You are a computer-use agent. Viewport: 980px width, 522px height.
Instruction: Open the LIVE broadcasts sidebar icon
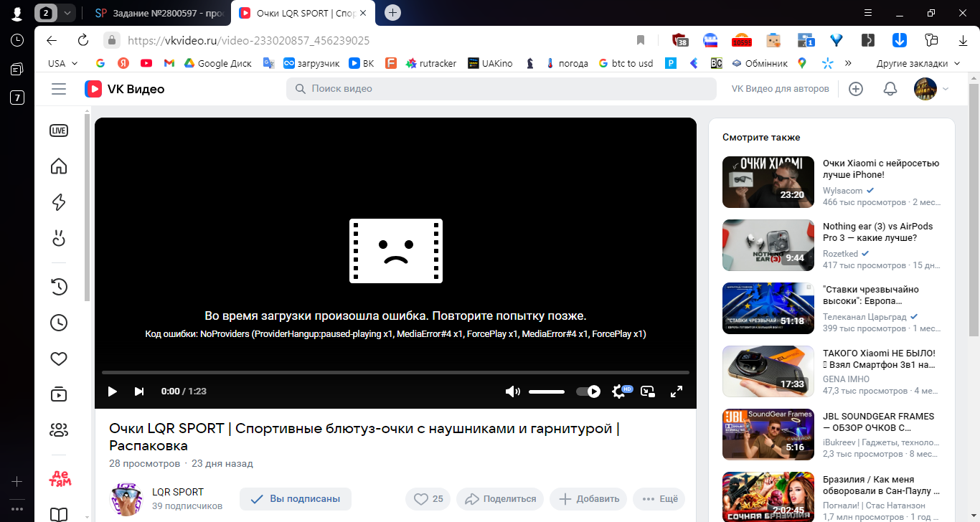[x=59, y=130]
